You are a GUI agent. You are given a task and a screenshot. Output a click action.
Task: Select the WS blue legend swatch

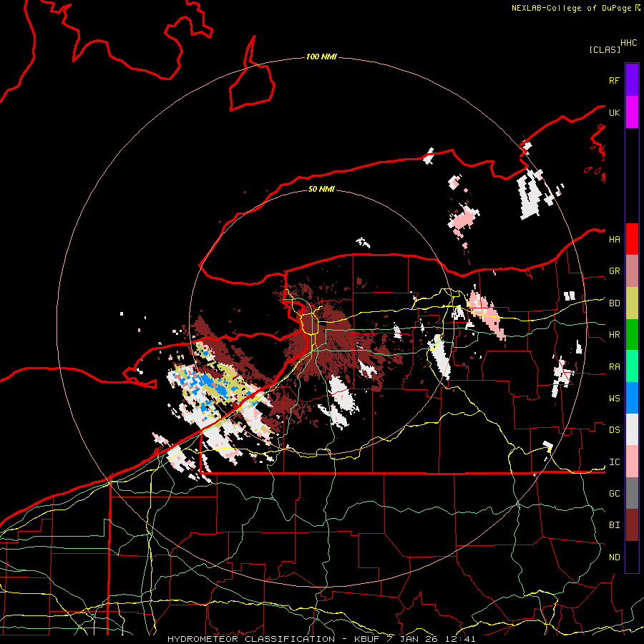632,398
